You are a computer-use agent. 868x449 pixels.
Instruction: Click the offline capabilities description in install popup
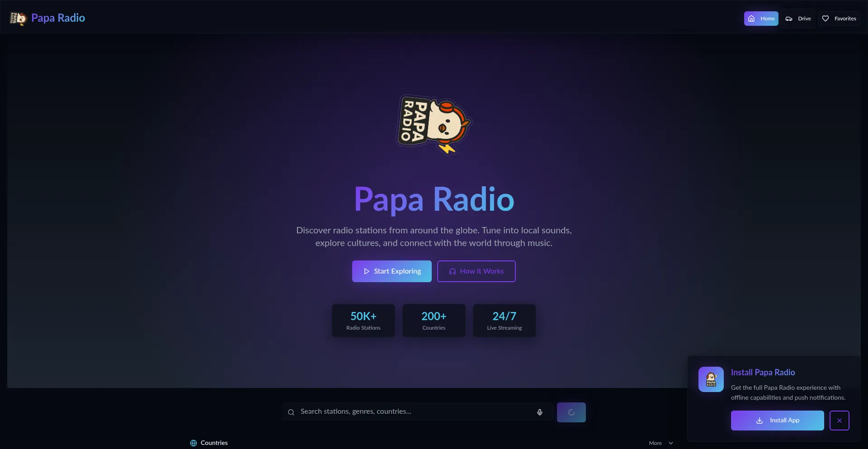click(788, 392)
